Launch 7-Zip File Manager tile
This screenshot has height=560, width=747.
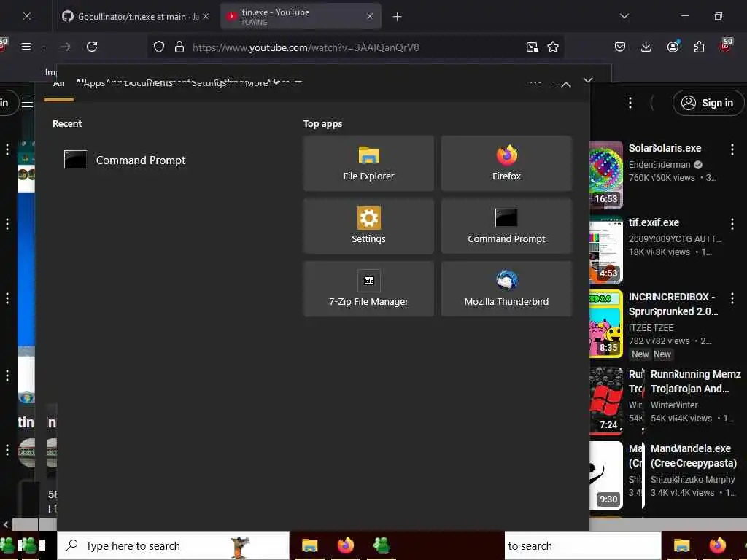[368, 289]
